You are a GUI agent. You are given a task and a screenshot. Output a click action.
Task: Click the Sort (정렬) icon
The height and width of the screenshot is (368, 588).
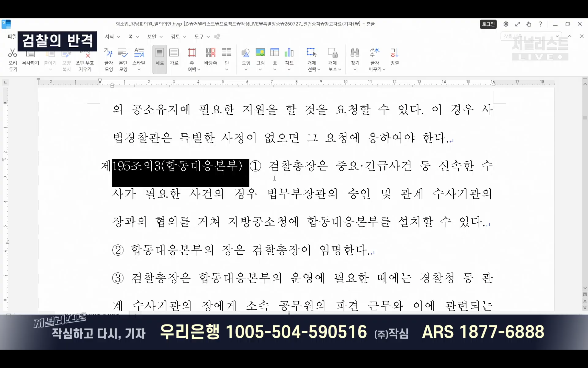(x=394, y=52)
